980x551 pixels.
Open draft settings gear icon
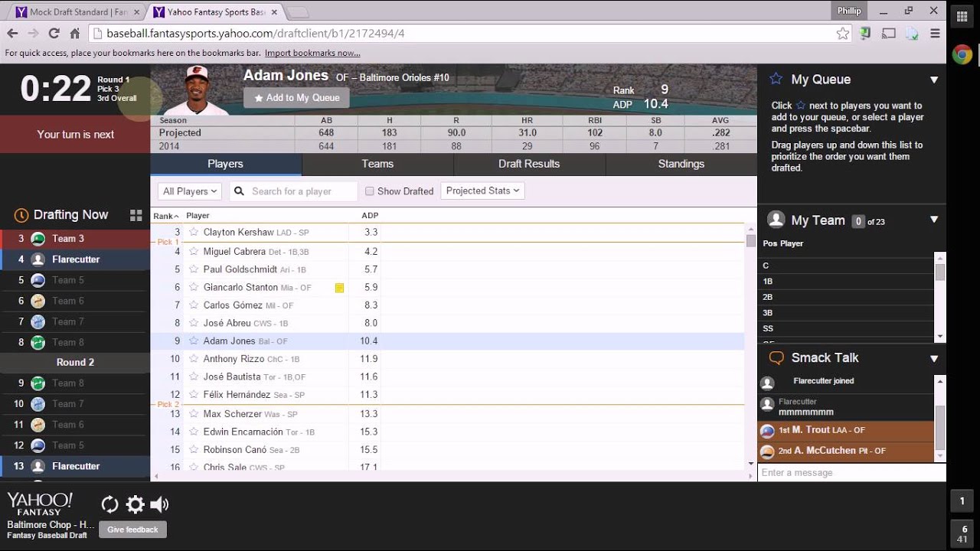click(x=135, y=504)
